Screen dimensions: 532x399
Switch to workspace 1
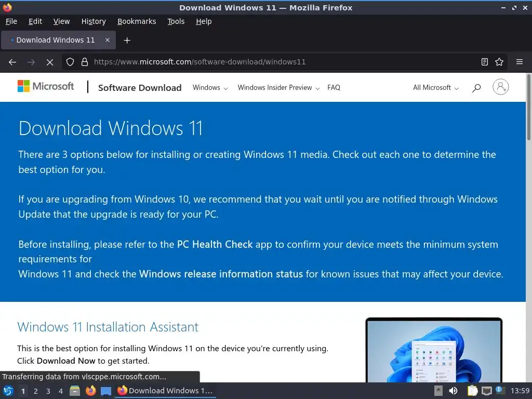pyautogui.click(x=23, y=391)
